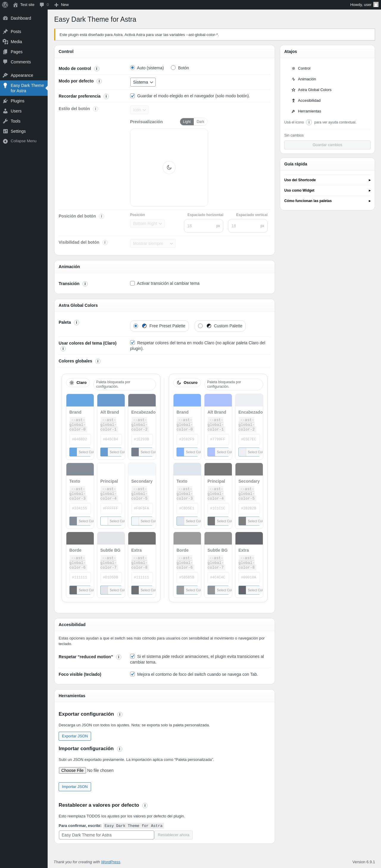Expand Uso del Shortcode guide
Viewport: 381px width, 868px height.
(x=327, y=180)
